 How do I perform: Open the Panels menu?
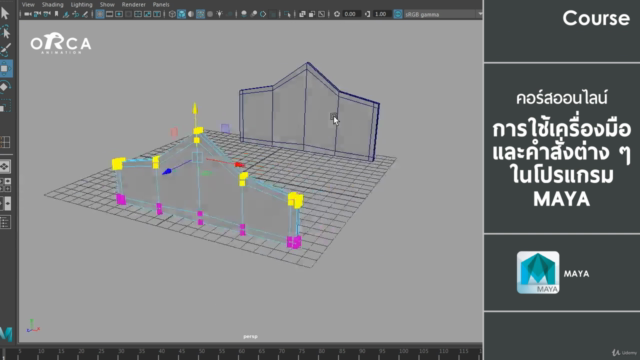click(x=161, y=4)
